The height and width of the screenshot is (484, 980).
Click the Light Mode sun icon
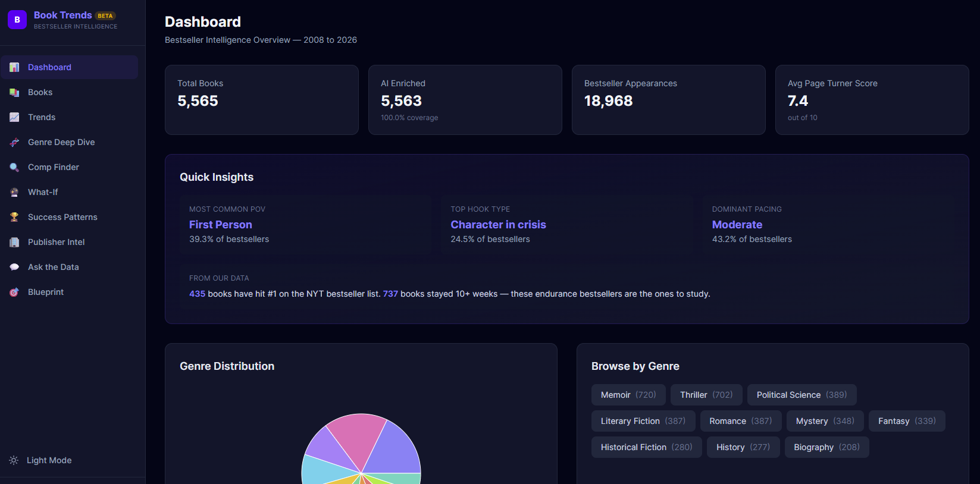pyautogui.click(x=14, y=460)
